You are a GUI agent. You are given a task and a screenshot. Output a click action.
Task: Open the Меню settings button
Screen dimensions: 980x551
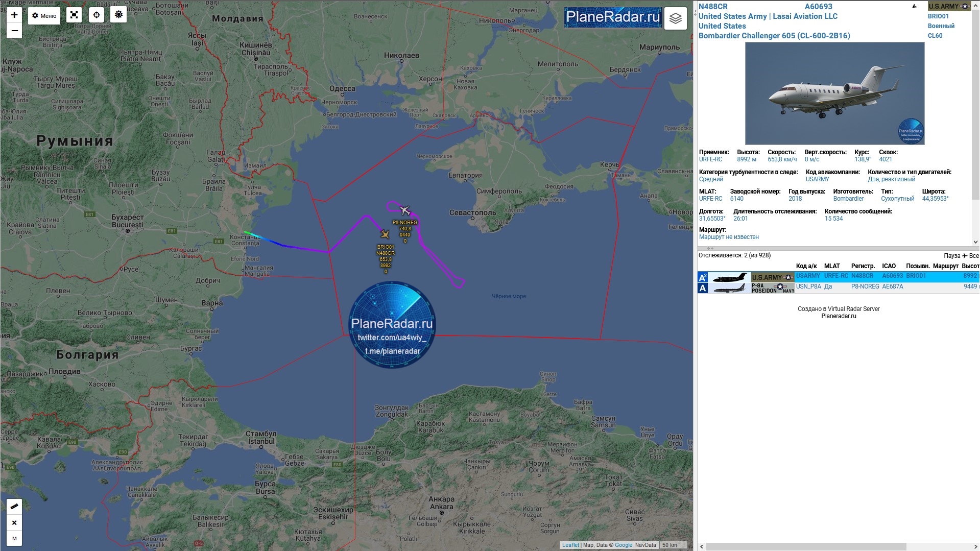[44, 15]
